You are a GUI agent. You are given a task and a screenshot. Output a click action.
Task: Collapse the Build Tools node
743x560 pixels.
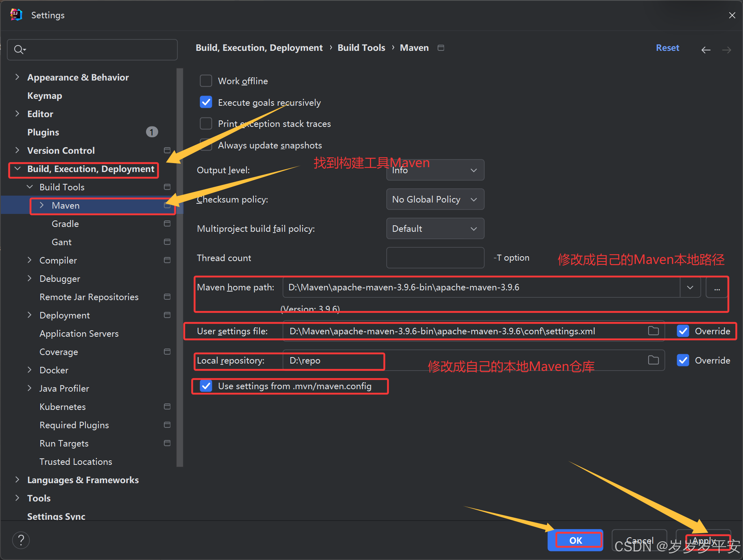(x=30, y=187)
